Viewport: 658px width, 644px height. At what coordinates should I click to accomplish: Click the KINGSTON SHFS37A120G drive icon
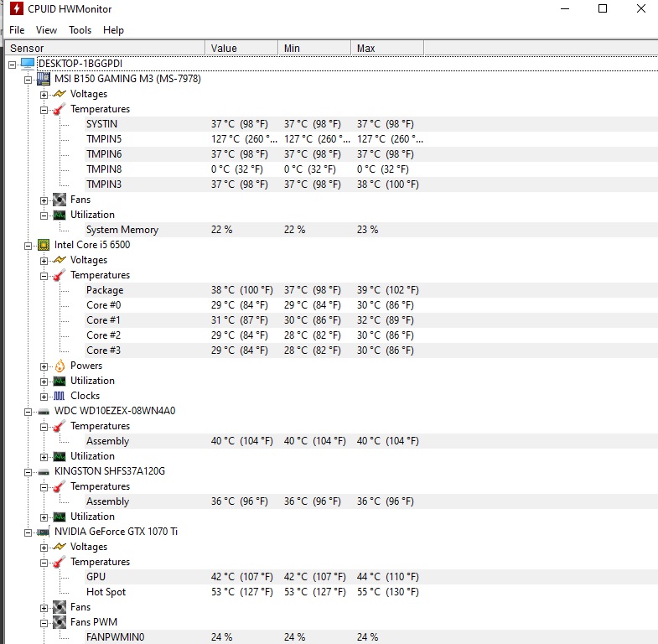tap(44, 472)
